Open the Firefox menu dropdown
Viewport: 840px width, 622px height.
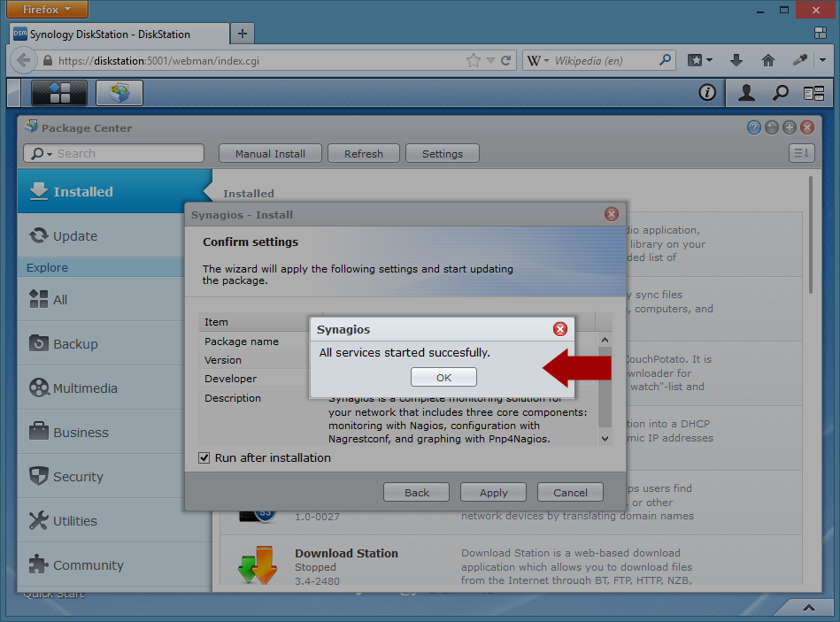coord(47,9)
